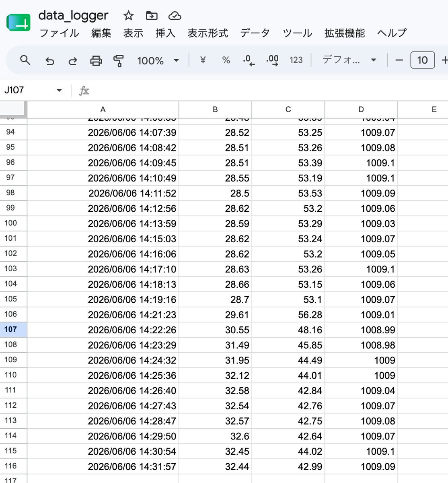Click the move to folder icon
Image resolution: width=448 pixels, height=483 pixels.
(152, 16)
